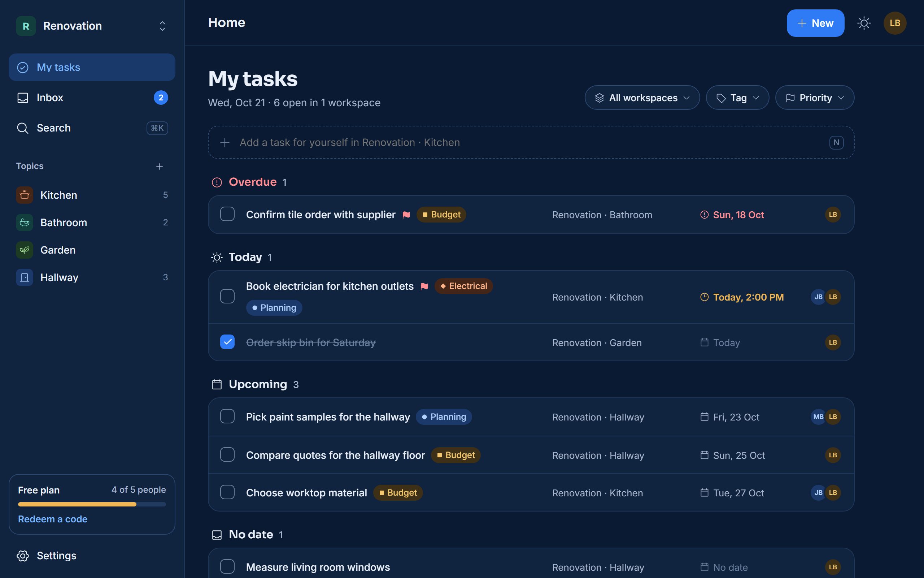Click the priority flag on electrician task
This screenshot has height=578, width=924.
coord(424,286)
